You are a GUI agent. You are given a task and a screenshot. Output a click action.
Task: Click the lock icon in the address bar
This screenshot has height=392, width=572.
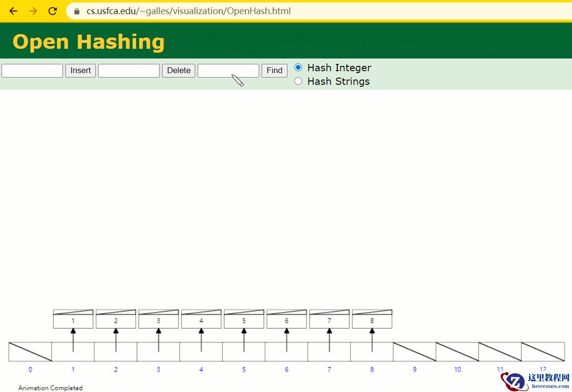click(77, 11)
